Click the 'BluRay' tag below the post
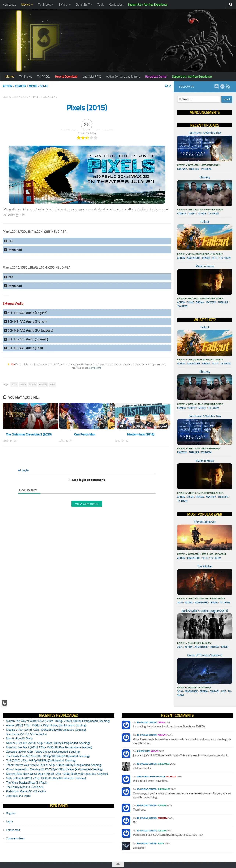Image resolution: width=236 pixels, height=868 pixels. click(x=32, y=384)
